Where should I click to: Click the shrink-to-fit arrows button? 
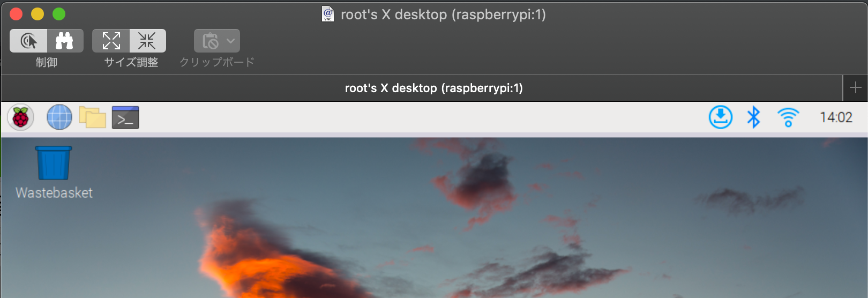147,41
